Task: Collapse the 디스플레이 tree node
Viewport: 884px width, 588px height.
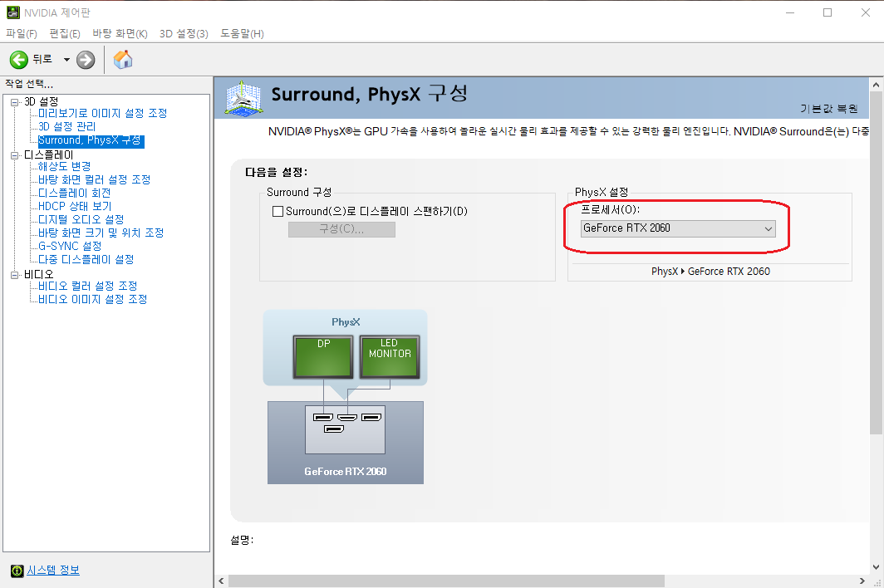Action: (15, 155)
